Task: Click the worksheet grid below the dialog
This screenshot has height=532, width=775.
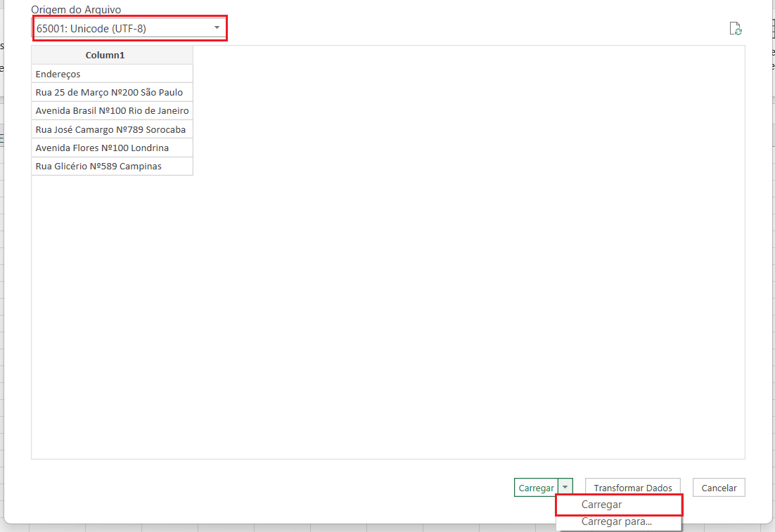Action: [281, 528]
